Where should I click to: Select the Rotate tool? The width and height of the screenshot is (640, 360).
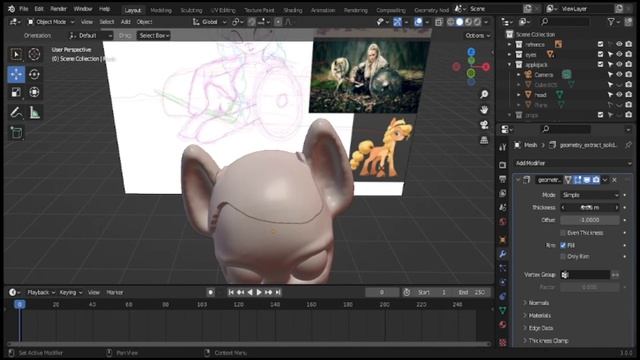(34, 74)
